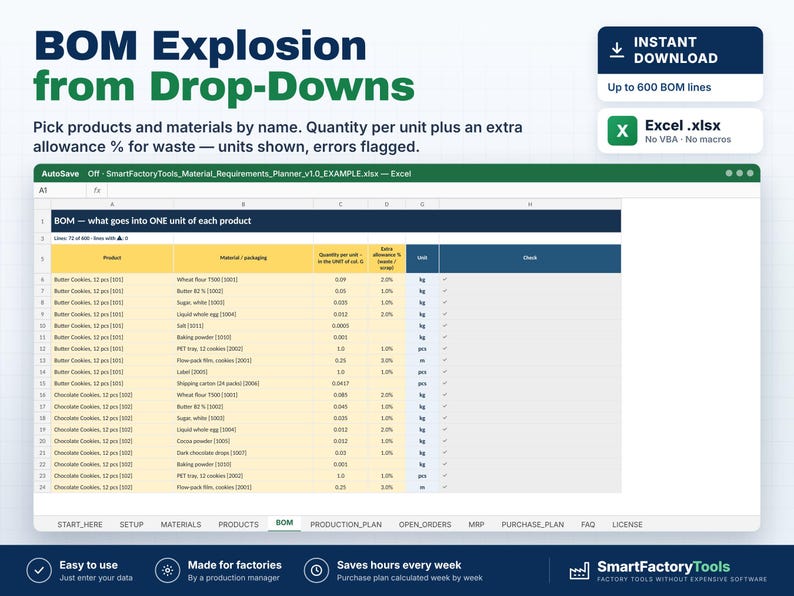Click the Instant Download button
Screen dimensions: 794x596
(x=680, y=50)
